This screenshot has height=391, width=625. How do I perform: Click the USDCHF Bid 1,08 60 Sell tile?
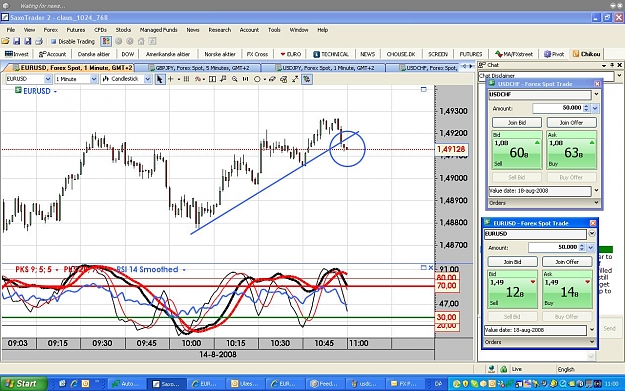coord(517,149)
